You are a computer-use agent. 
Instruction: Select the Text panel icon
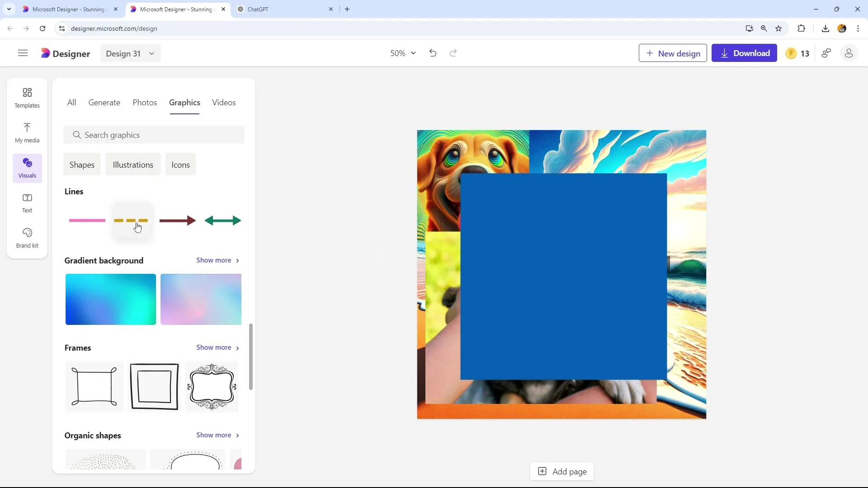tap(27, 202)
